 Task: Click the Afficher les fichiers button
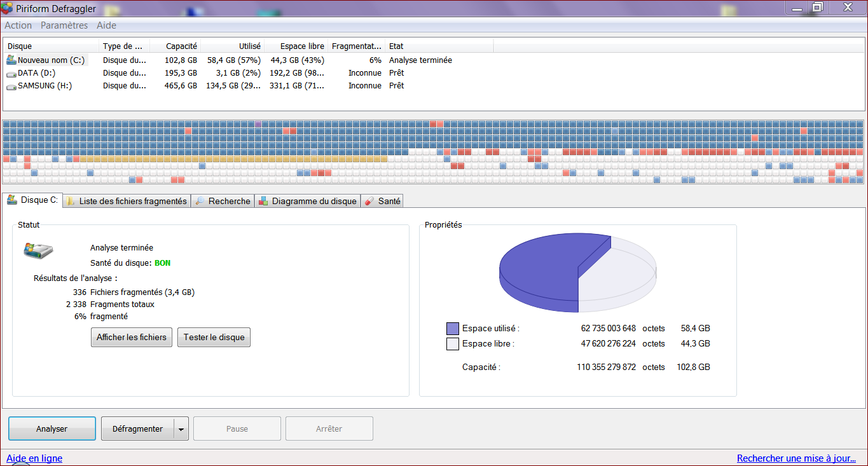point(132,337)
